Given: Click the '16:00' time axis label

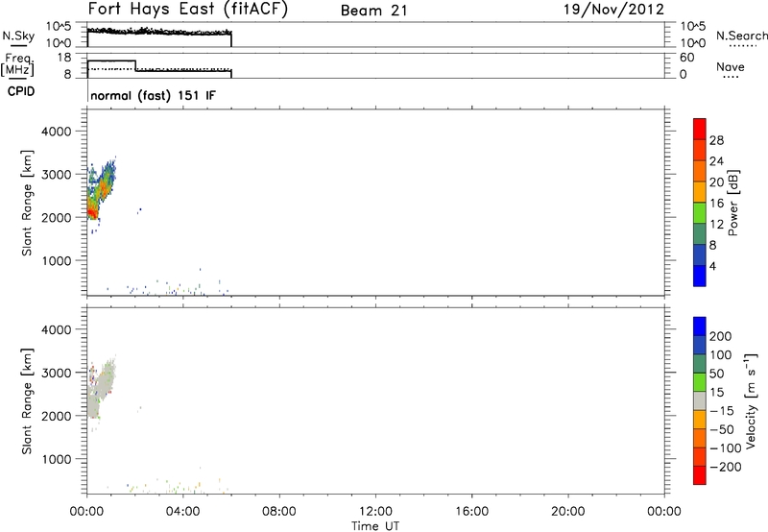Looking at the screenshot, I should [471, 512].
